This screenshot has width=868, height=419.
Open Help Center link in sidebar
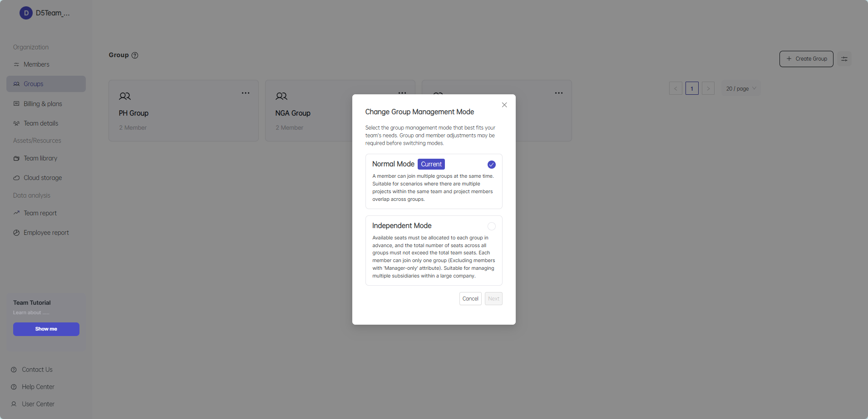(38, 387)
